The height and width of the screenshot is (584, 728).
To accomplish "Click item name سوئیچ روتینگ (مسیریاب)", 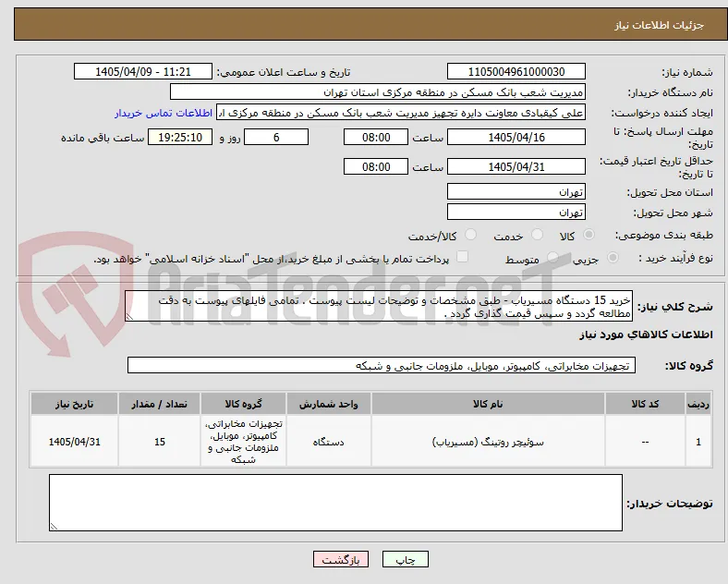I will click(488, 442).
